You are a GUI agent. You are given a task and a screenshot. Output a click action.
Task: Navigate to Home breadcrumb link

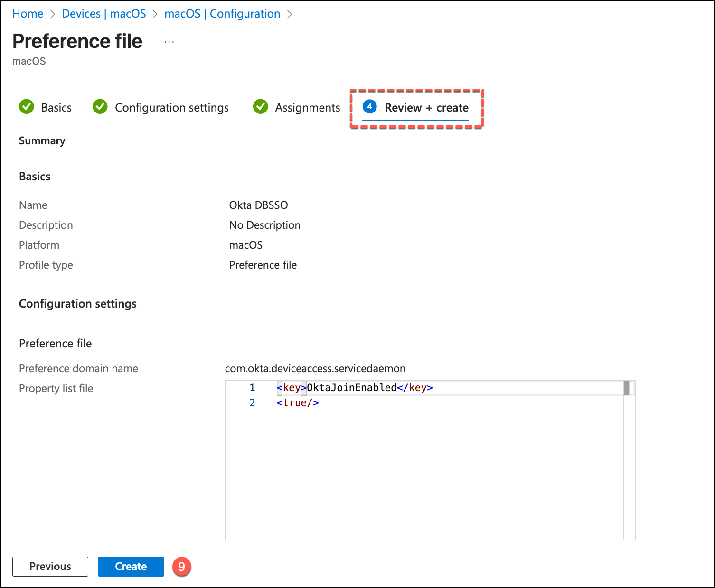click(x=28, y=14)
